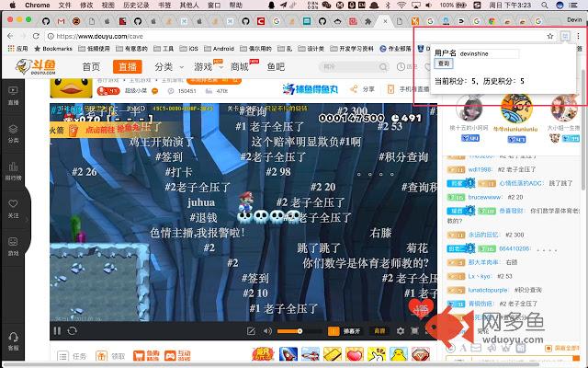588x368 pixels.
Task: Open the Chrome three-dot menu
Action: point(578,36)
